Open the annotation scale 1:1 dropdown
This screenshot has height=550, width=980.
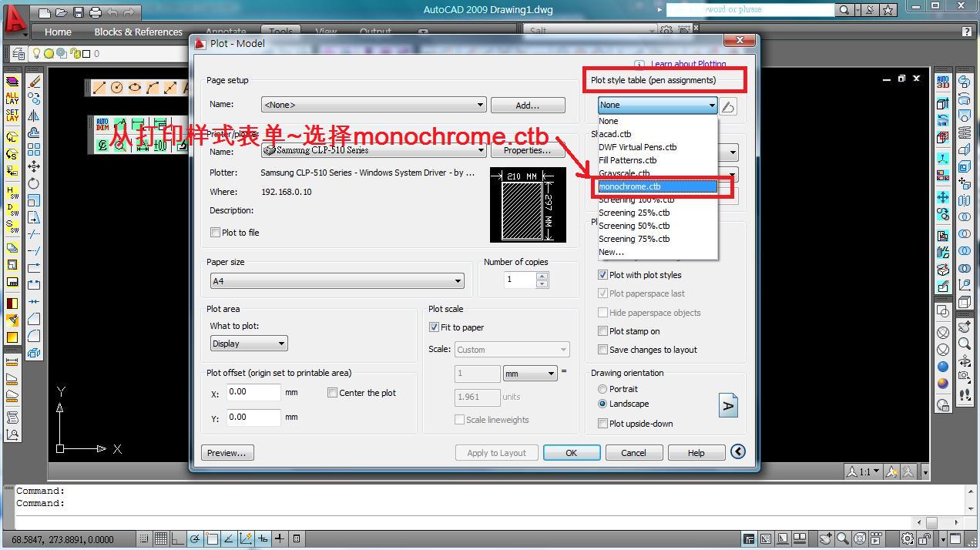[863, 471]
